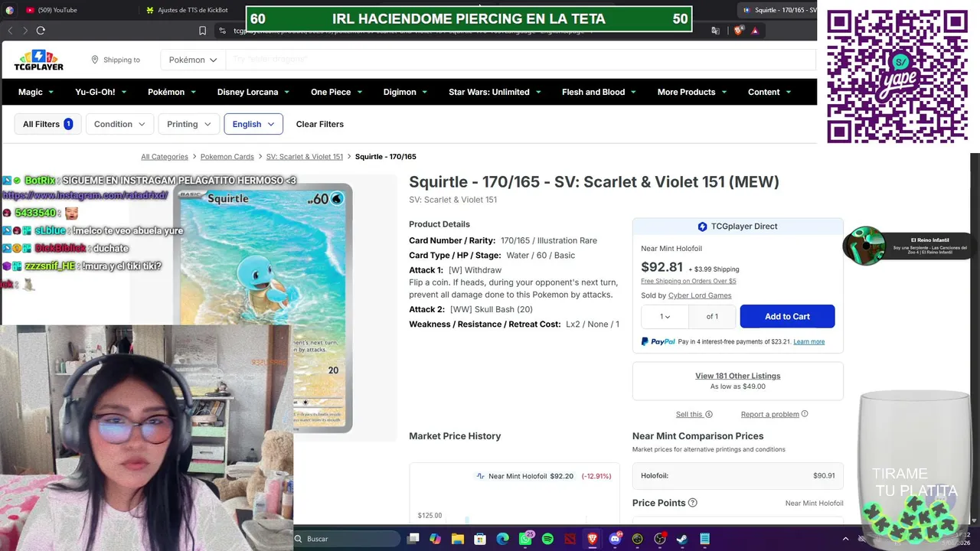Screen dimensions: 980x551
Task: Expand the More Products menu
Action: (x=692, y=92)
